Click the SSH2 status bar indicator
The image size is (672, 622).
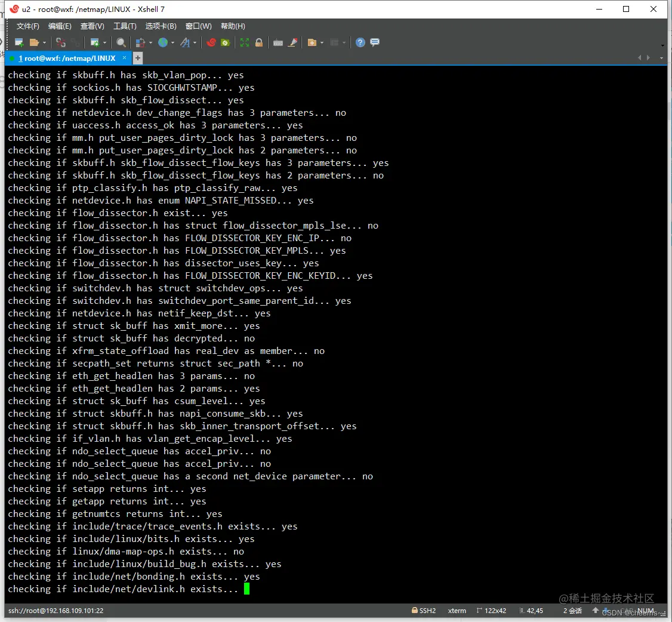[423, 611]
